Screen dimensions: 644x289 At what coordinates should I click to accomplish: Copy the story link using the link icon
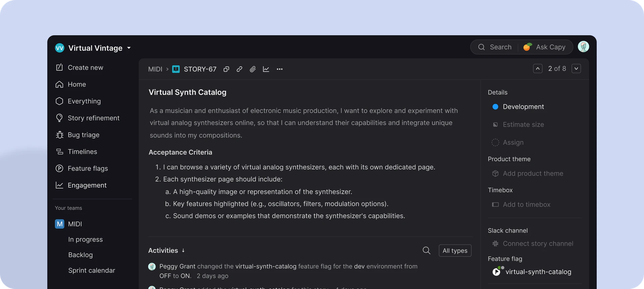(x=239, y=69)
